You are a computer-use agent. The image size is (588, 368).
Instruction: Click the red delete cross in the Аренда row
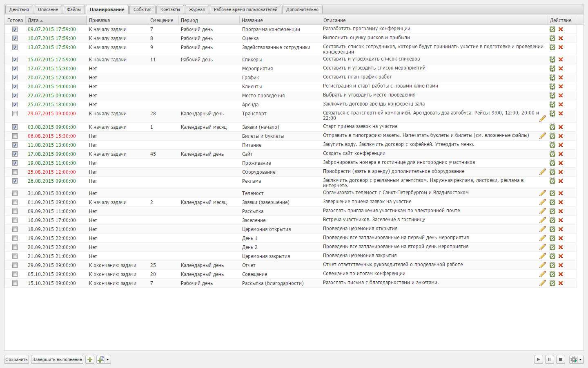point(561,105)
